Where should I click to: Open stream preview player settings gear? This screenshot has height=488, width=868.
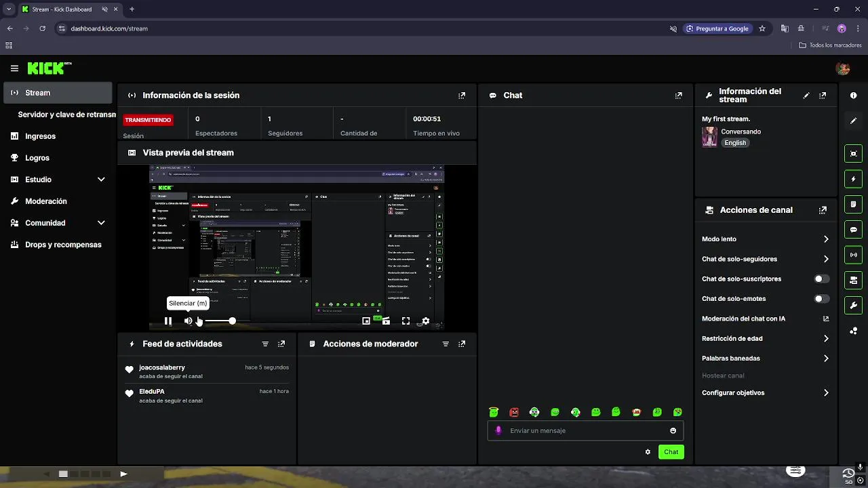click(x=425, y=321)
